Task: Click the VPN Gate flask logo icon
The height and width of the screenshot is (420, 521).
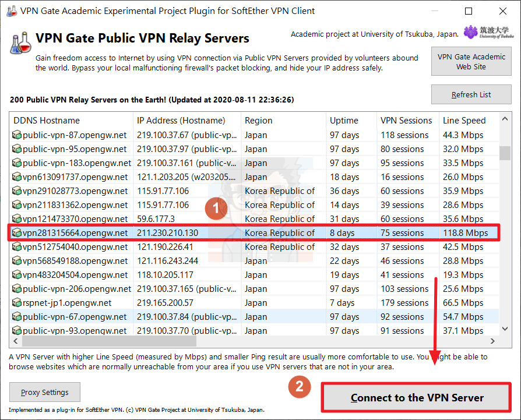Action: pos(20,43)
